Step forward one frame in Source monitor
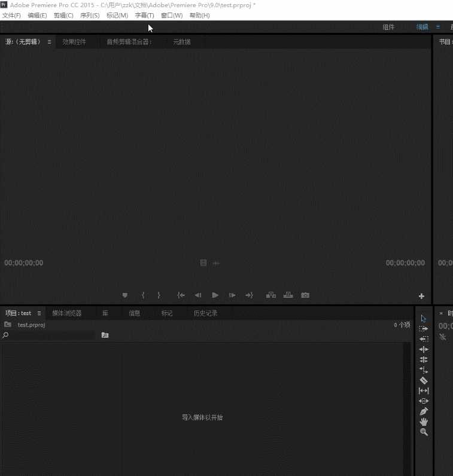Screen dimensions: 453x476 [x=232, y=295]
